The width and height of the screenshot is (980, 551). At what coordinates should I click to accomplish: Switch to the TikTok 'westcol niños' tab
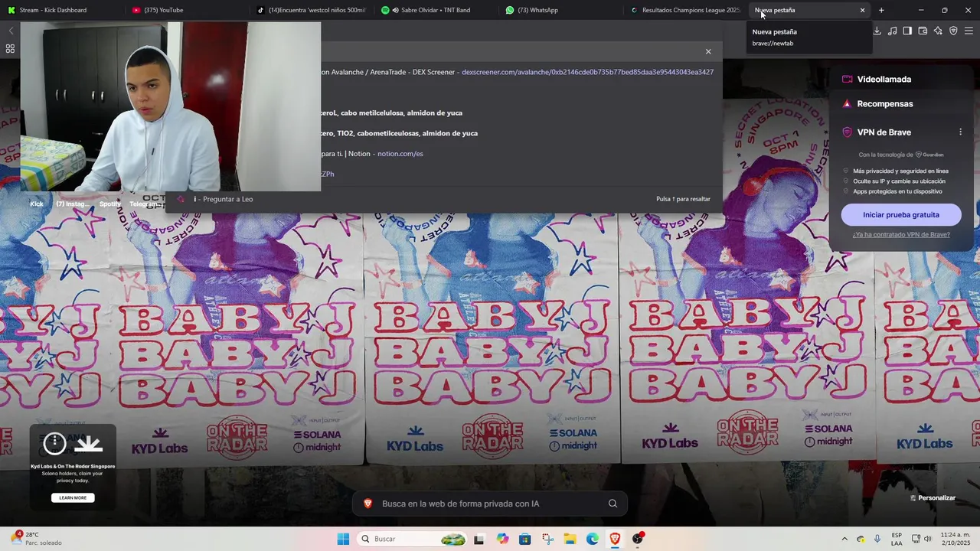(x=311, y=10)
